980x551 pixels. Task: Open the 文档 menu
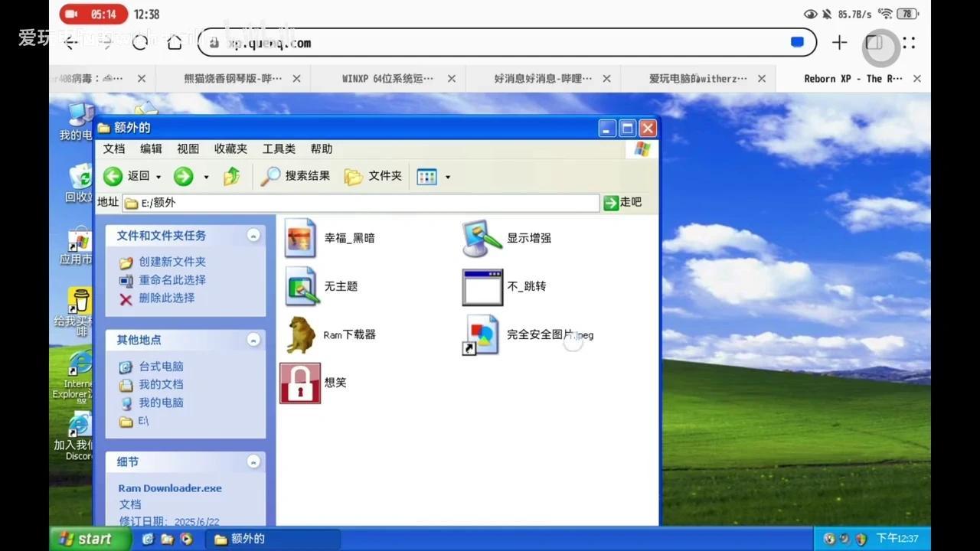point(114,148)
